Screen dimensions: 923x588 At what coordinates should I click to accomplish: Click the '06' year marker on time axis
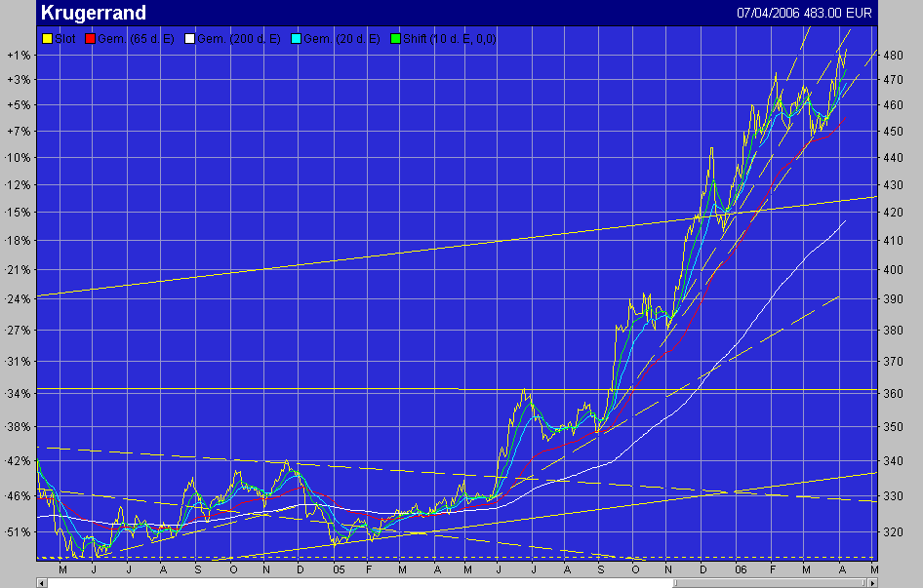(x=741, y=569)
